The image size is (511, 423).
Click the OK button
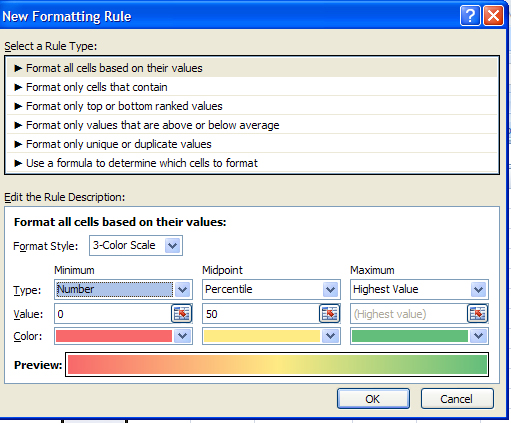[373, 399]
